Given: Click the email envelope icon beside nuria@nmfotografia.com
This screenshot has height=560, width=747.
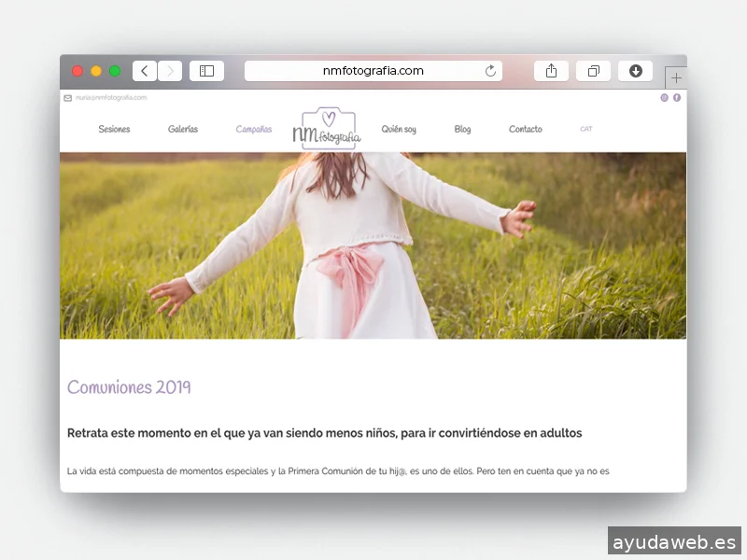Looking at the screenshot, I should tap(65, 97).
